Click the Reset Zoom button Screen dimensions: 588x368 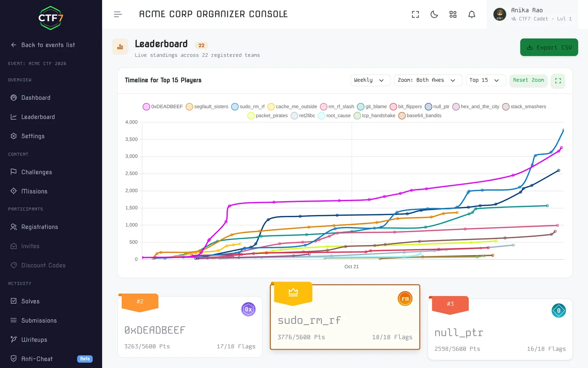[x=528, y=80]
